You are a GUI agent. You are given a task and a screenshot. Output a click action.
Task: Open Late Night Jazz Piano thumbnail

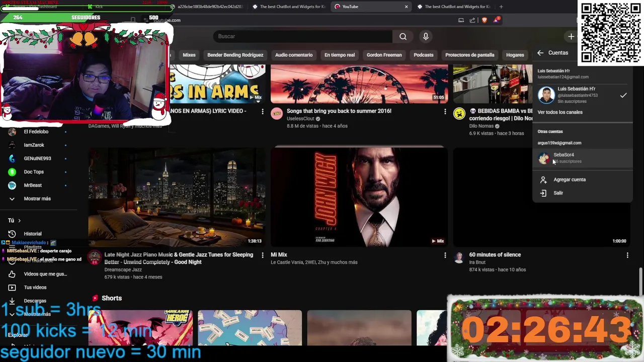point(177,196)
